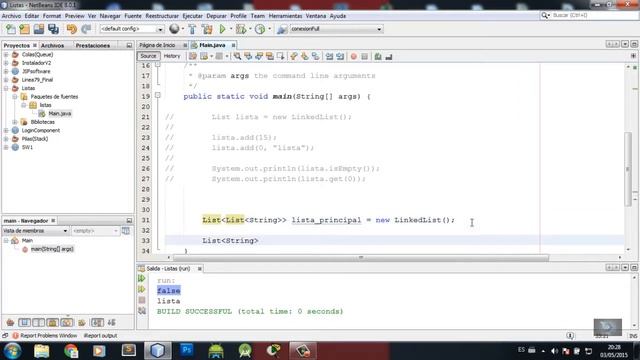Toggle Rectangular Selection in editor toolbar

click(280, 56)
